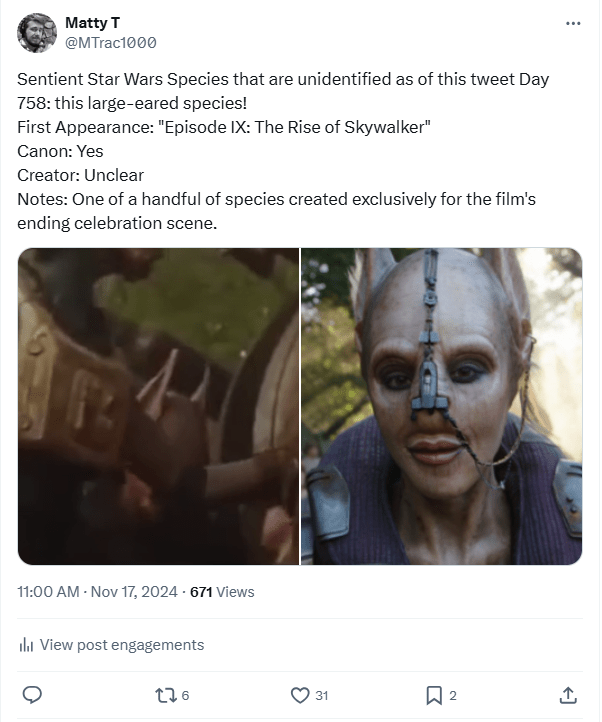
Task: Click the repost count of 6
Action: [x=185, y=696]
